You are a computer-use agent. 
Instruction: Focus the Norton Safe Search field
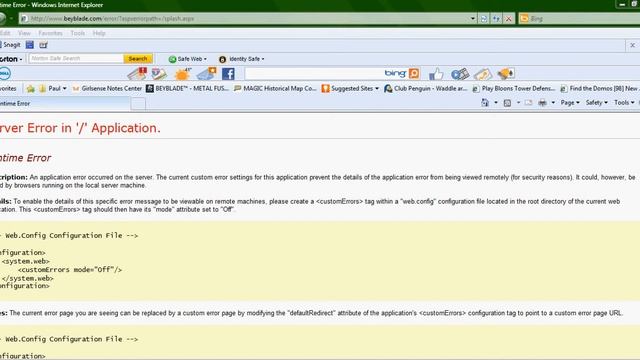click(76, 58)
